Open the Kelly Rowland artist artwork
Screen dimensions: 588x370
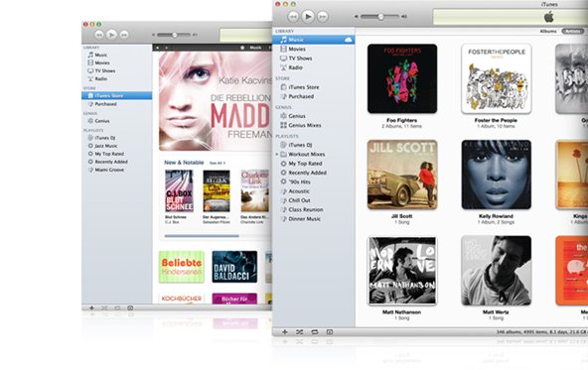tap(497, 175)
